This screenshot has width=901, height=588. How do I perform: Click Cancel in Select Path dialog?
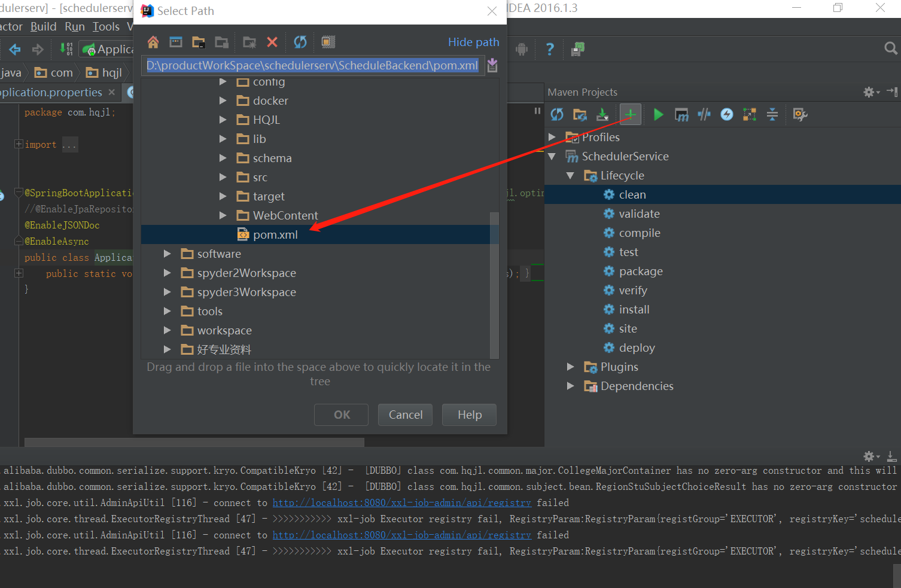tap(405, 415)
